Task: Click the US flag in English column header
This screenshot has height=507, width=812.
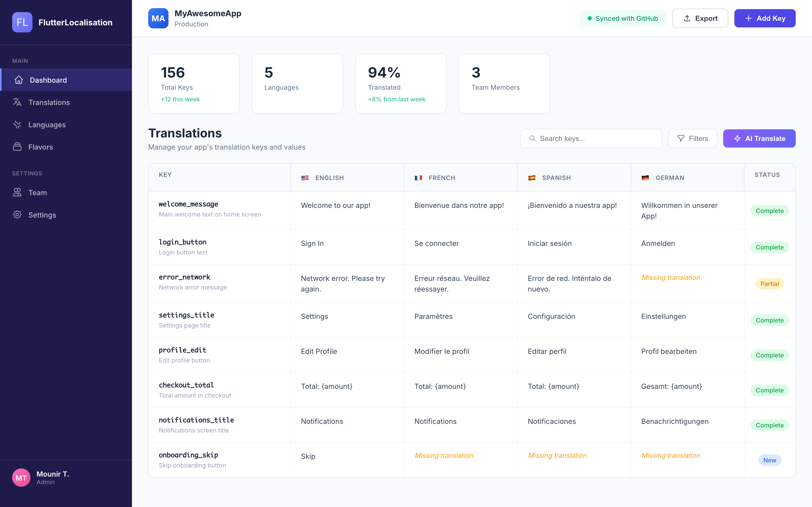Action: pos(305,178)
